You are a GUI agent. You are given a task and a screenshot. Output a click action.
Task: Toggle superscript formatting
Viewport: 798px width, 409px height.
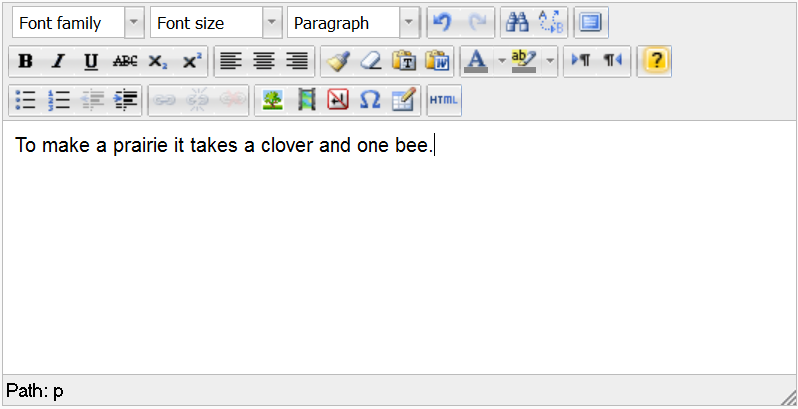191,62
